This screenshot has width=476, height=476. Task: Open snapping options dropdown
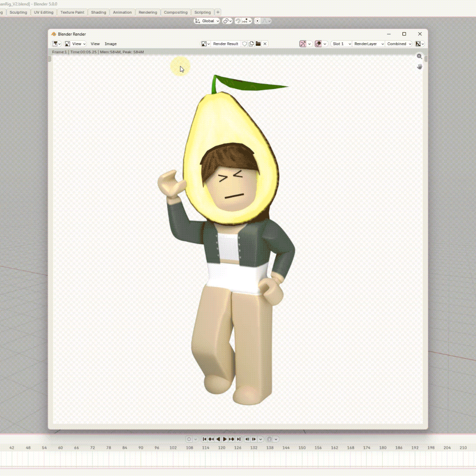point(247,21)
